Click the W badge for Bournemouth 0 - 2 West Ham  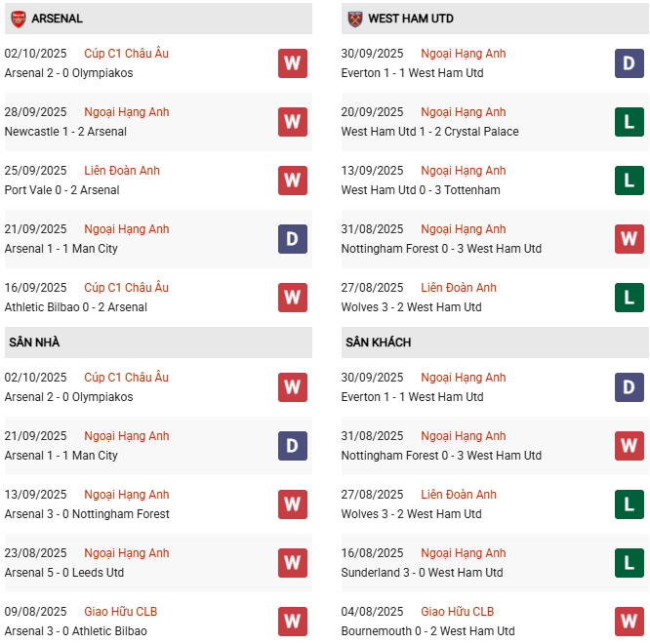click(x=629, y=622)
